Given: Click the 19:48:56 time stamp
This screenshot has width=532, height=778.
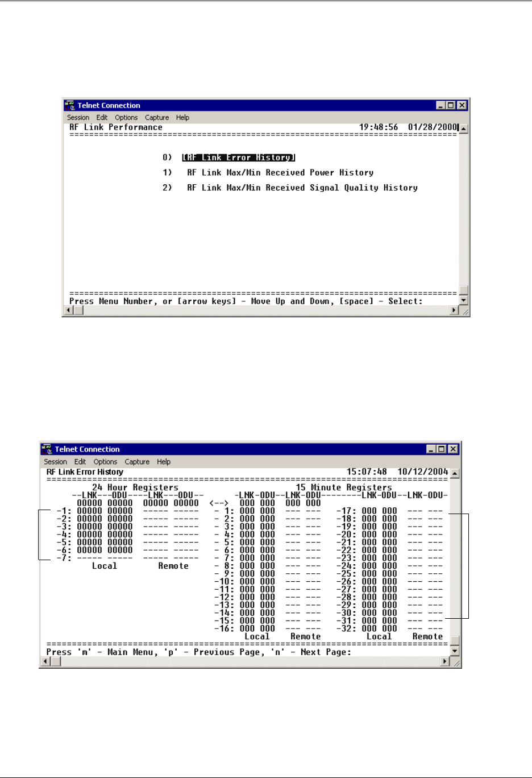Looking at the screenshot, I should [379, 127].
